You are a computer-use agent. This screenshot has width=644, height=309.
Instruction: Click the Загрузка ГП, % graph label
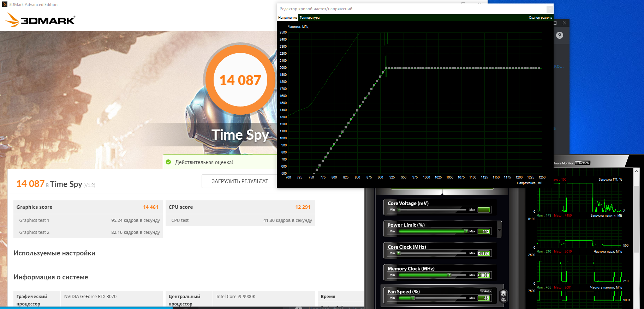(x=610, y=180)
